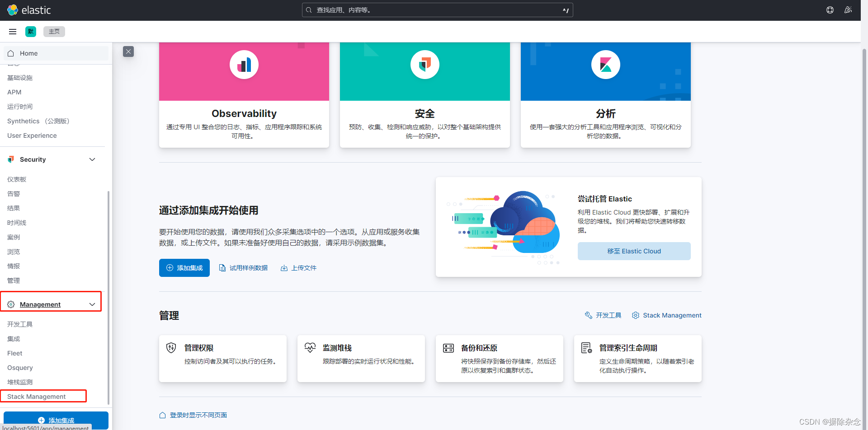The height and width of the screenshot is (430, 868).
Task: Open Synthetics (公测版) in sidebar
Action: (38, 121)
